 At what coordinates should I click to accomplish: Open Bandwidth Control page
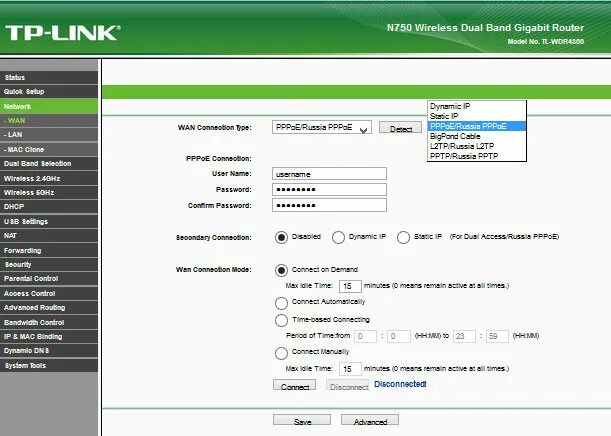point(49,323)
